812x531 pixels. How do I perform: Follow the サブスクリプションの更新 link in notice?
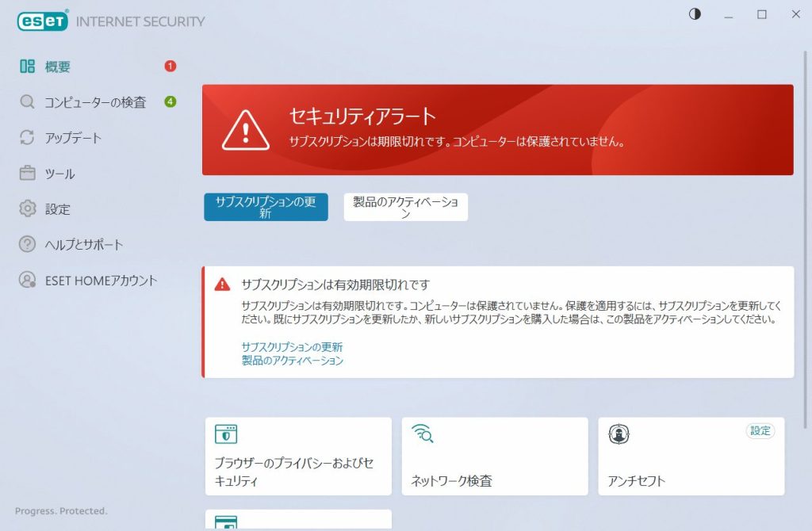click(292, 347)
